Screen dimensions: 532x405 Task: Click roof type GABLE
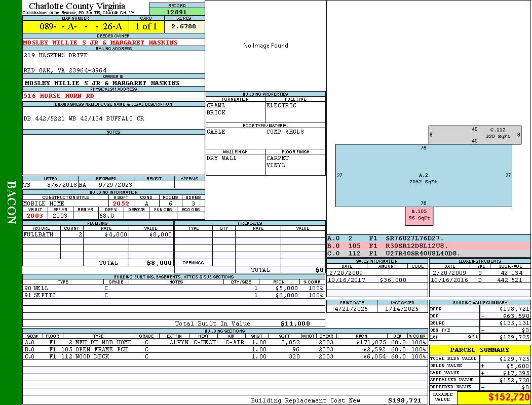click(216, 132)
